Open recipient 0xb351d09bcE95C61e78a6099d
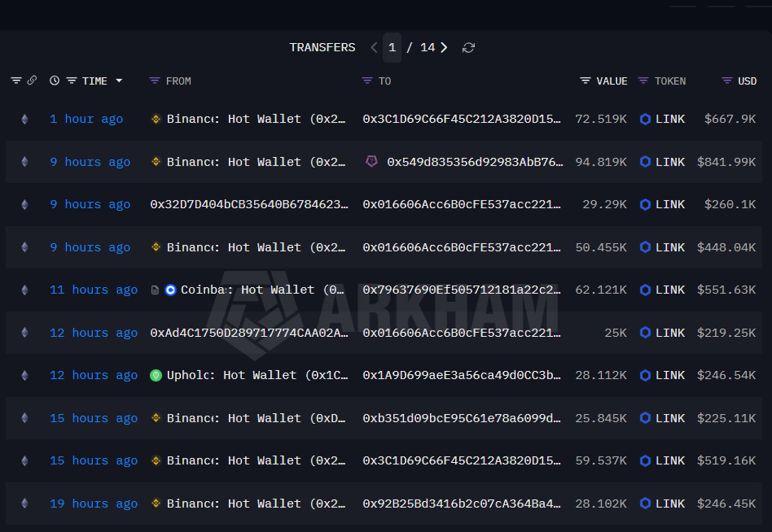Viewport: 772px width, 532px height. [462, 418]
